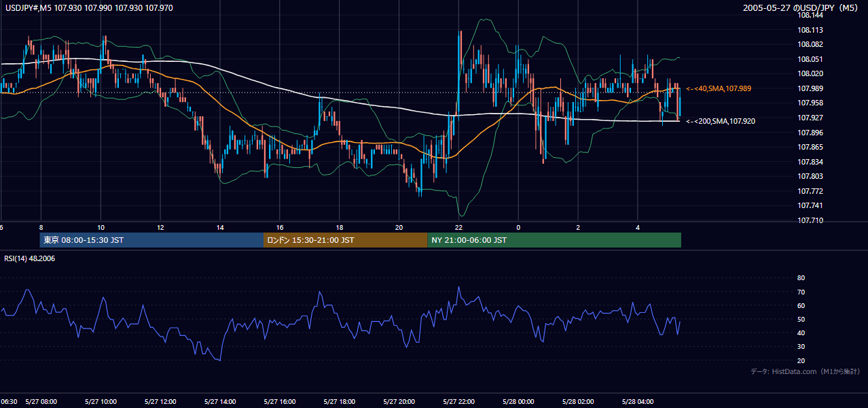Click the 5/27 16:00 date axis label

279,402
